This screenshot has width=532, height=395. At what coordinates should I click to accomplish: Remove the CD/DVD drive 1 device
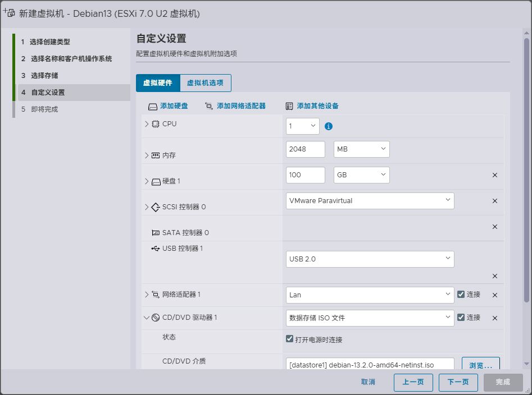pyautogui.click(x=495, y=318)
